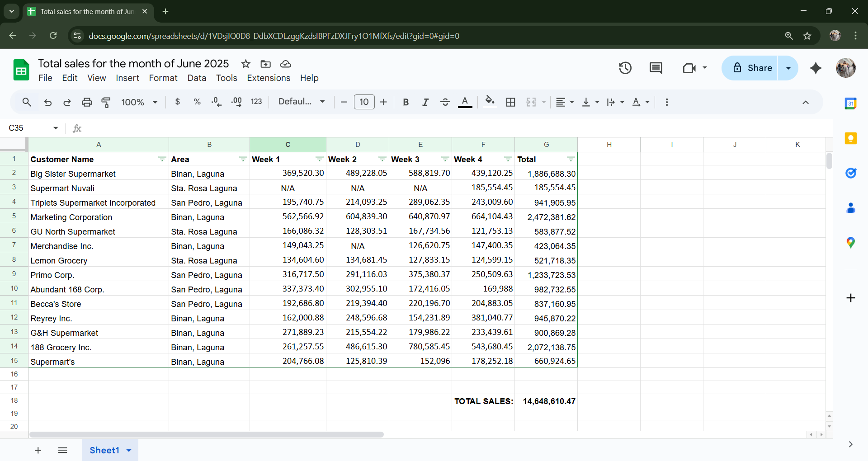The image size is (868, 461).
Task: Open version history clock icon
Action: (x=625, y=68)
